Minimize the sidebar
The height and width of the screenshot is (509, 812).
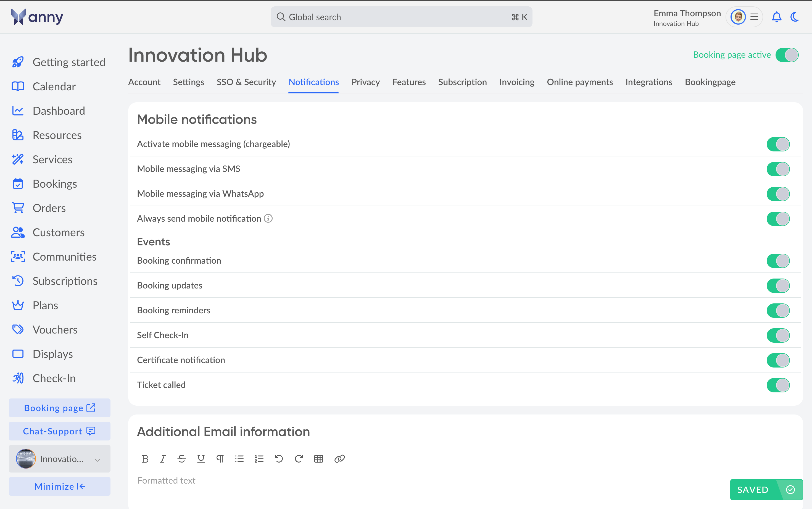[60, 486]
